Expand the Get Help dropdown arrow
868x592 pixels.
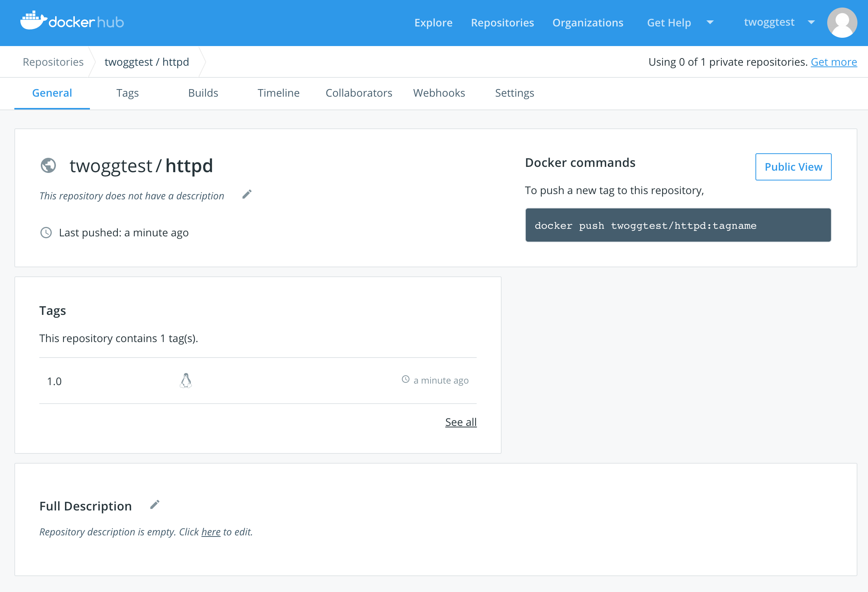(710, 23)
